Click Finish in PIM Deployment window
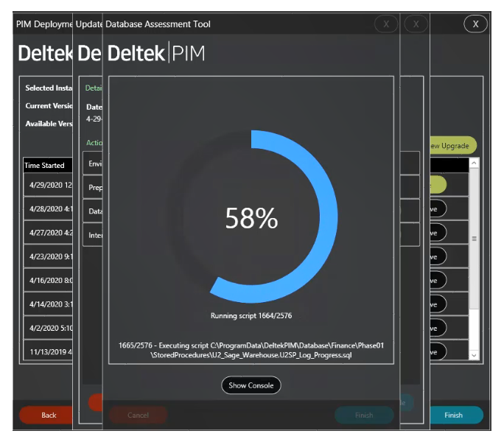 [x=456, y=415]
